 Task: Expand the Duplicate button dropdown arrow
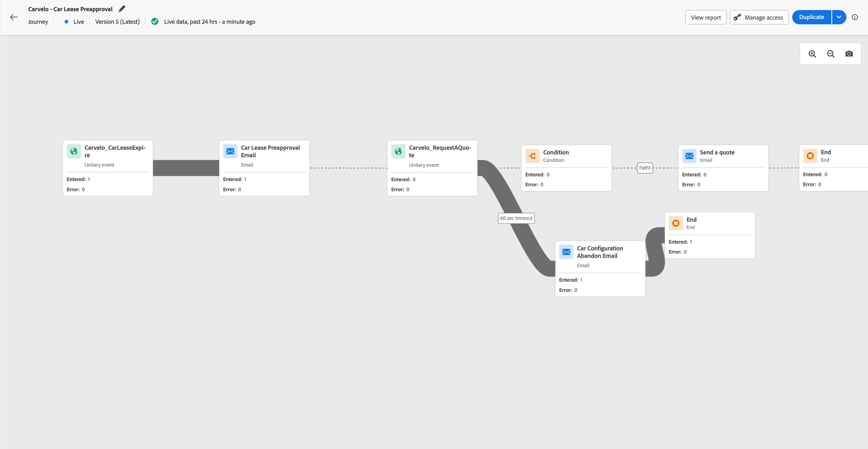click(x=839, y=17)
